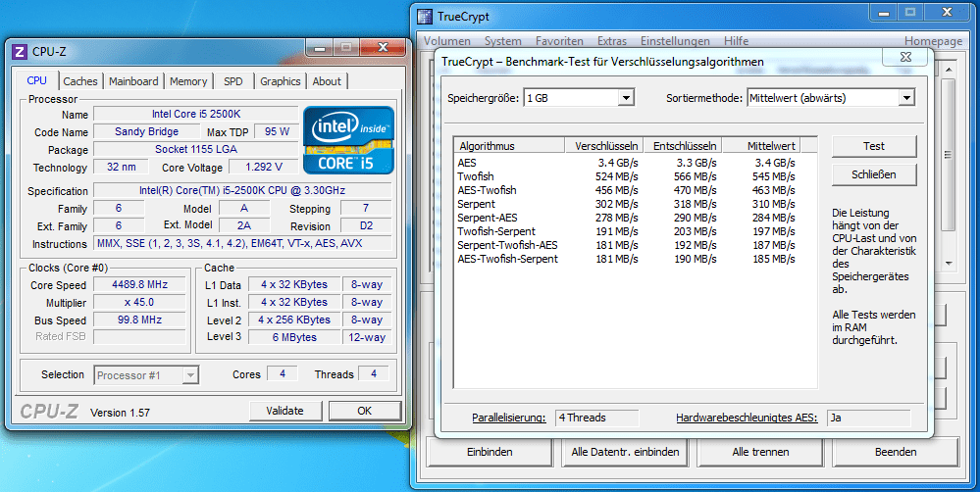Close the CPU-Z window

pyautogui.click(x=384, y=47)
